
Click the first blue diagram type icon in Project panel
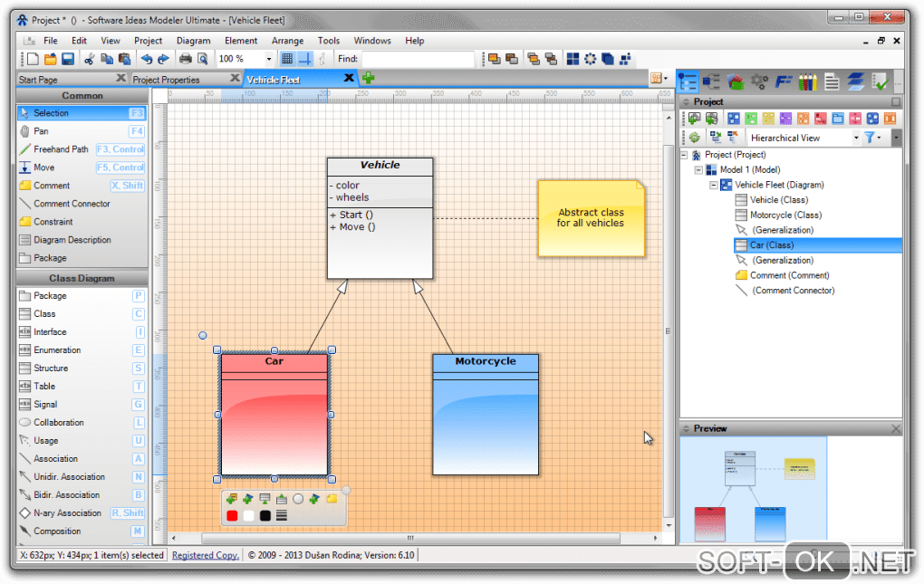pos(734,119)
